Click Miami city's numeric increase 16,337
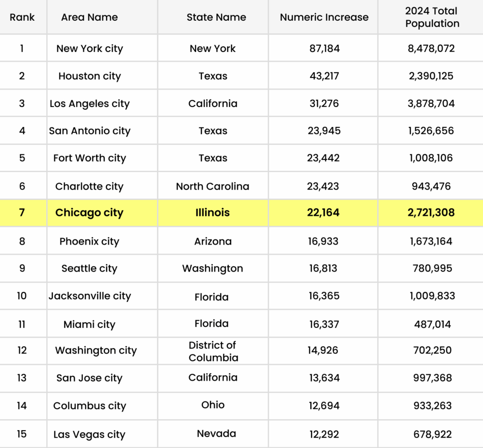483x448 pixels. [323, 324]
